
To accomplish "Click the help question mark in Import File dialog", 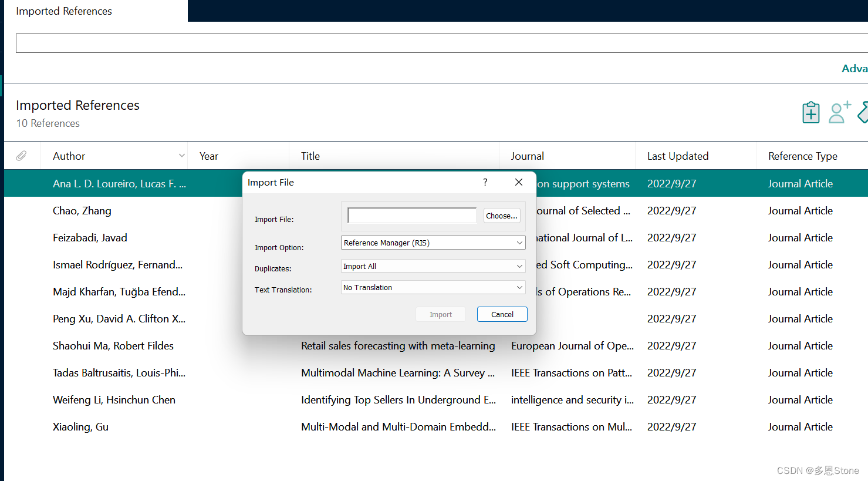I will 485,182.
